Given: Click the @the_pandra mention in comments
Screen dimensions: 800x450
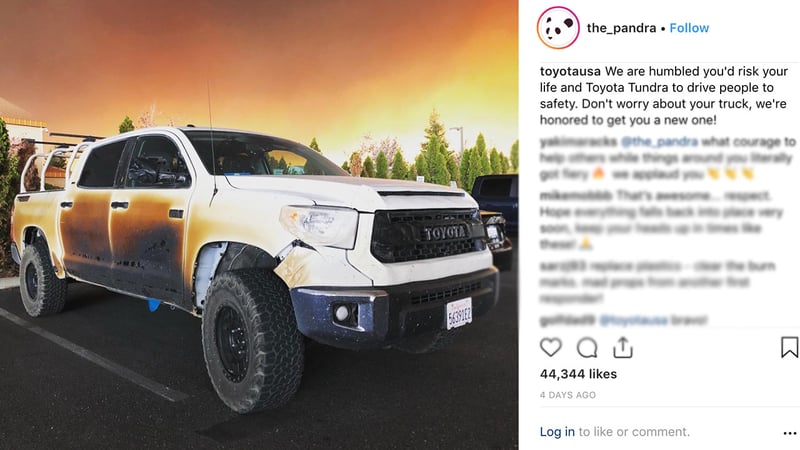Looking at the screenshot, I should pyautogui.click(x=659, y=141).
